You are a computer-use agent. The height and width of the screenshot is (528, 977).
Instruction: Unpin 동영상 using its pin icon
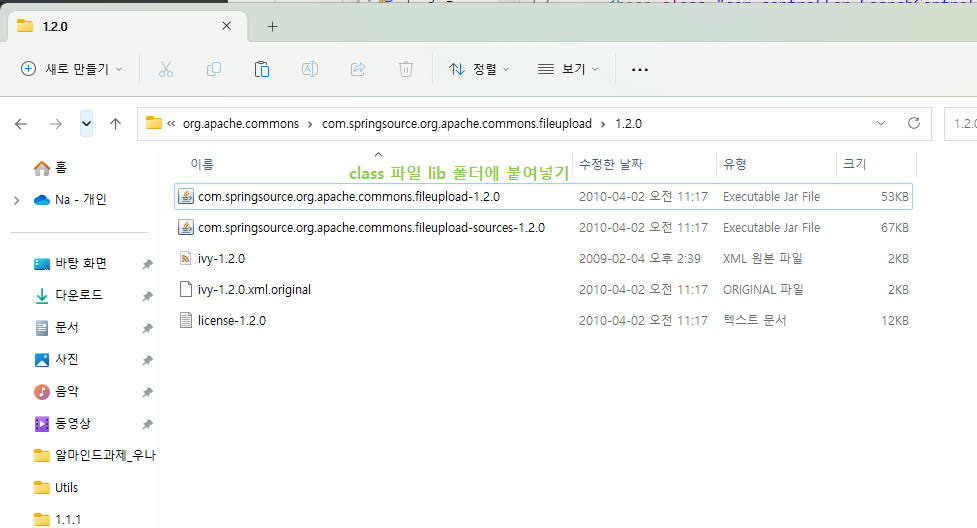point(148,425)
